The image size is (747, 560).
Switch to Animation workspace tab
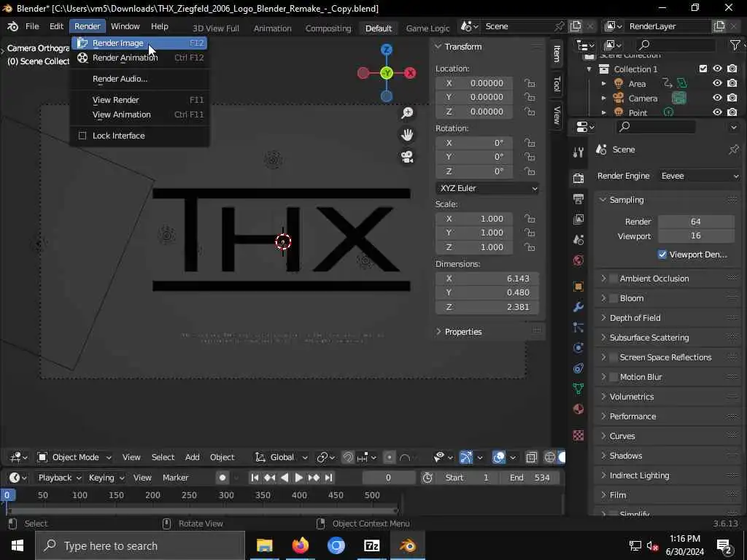click(273, 28)
